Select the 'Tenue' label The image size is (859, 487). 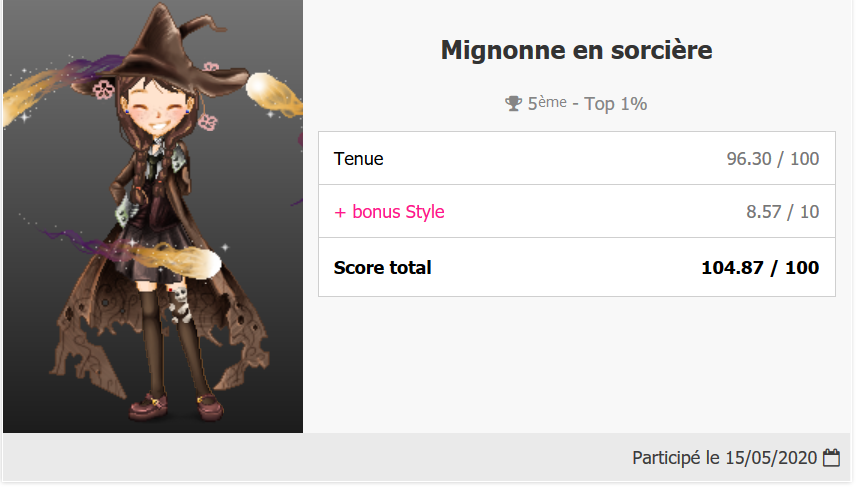359,158
